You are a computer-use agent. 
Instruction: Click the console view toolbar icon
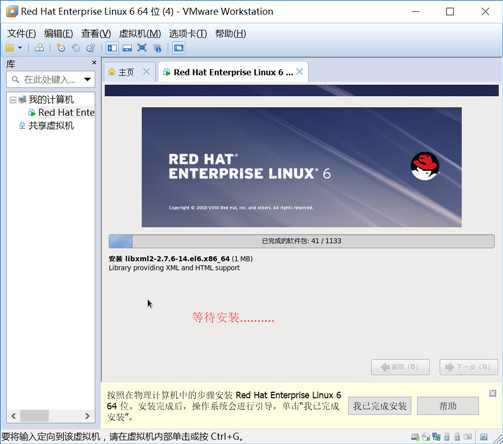click(x=178, y=48)
